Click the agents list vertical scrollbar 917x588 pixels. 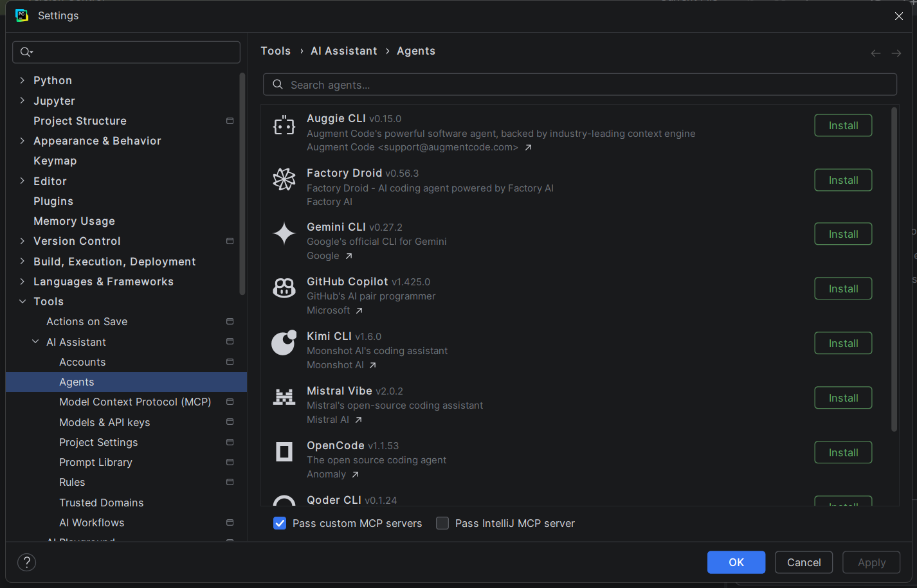[894, 270]
